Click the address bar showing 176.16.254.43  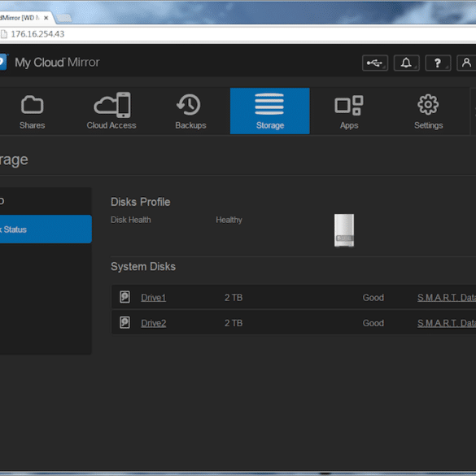tap(238, 34)
